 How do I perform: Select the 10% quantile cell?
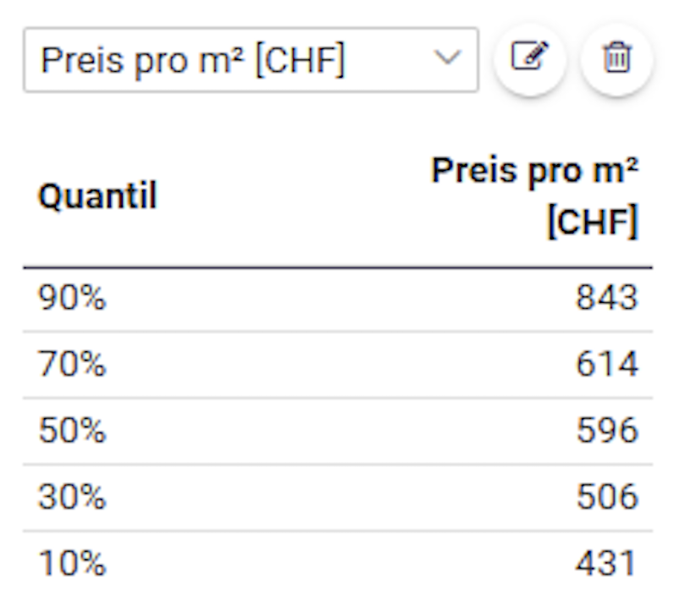(x=72, y=563)
